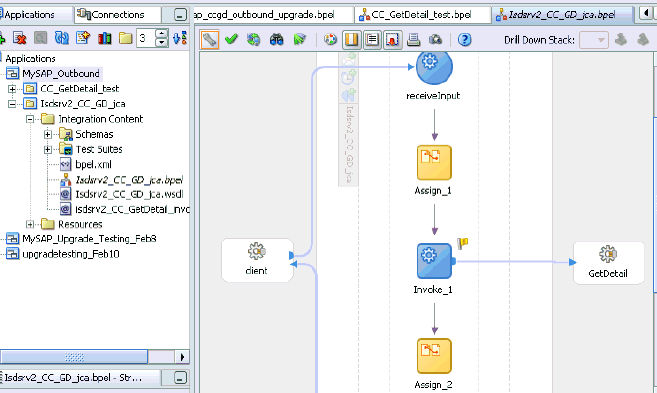Click the yellow flag on Invoke_1
Screen dimensions: 657x393
tap(463, 243)
